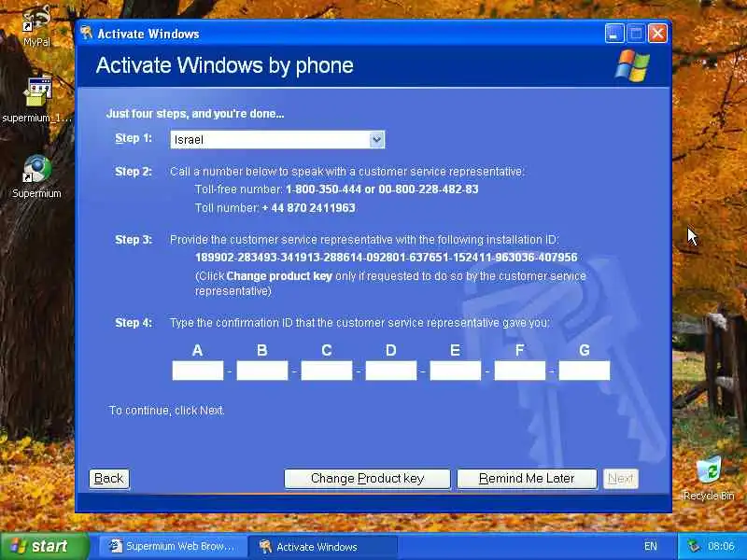This screenshot has height=560, width=747.
Task: Click confirmation ID field G
Action: 585,371
